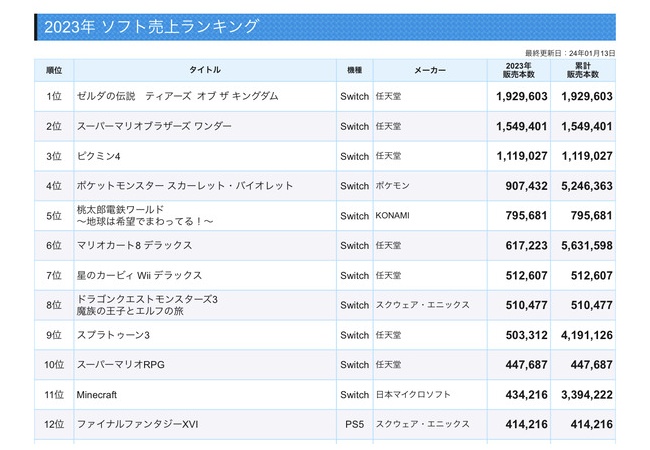Click the 2023年 ソフト売上ランキング heading
650x450 pixels.
coord(152,27)
